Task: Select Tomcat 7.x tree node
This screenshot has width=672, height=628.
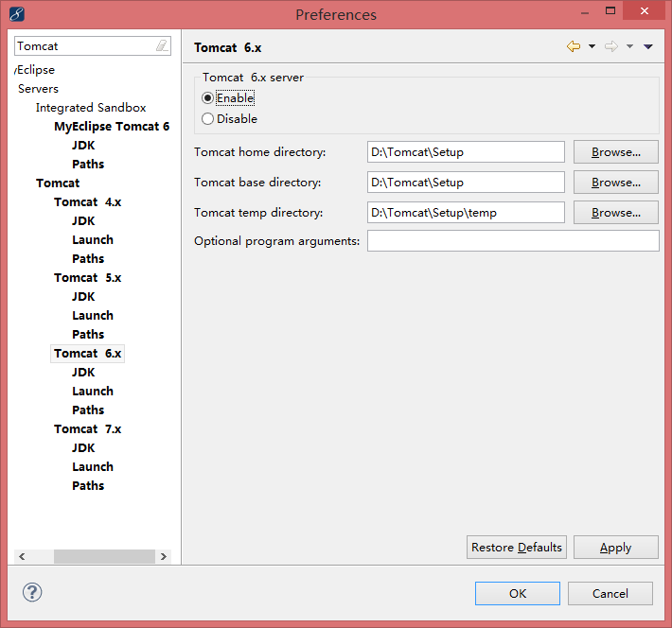Action: pos(87,428)
